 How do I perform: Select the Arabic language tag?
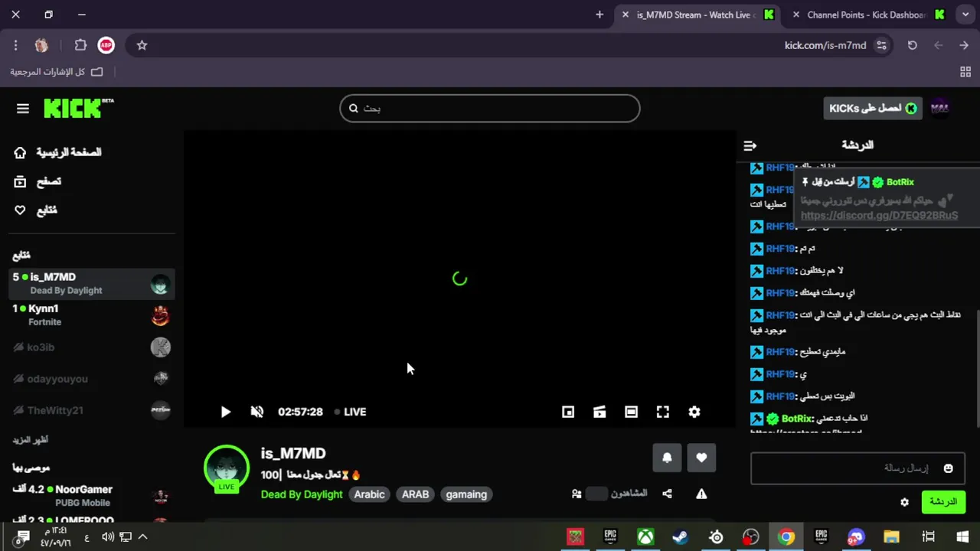coord(369,494)
